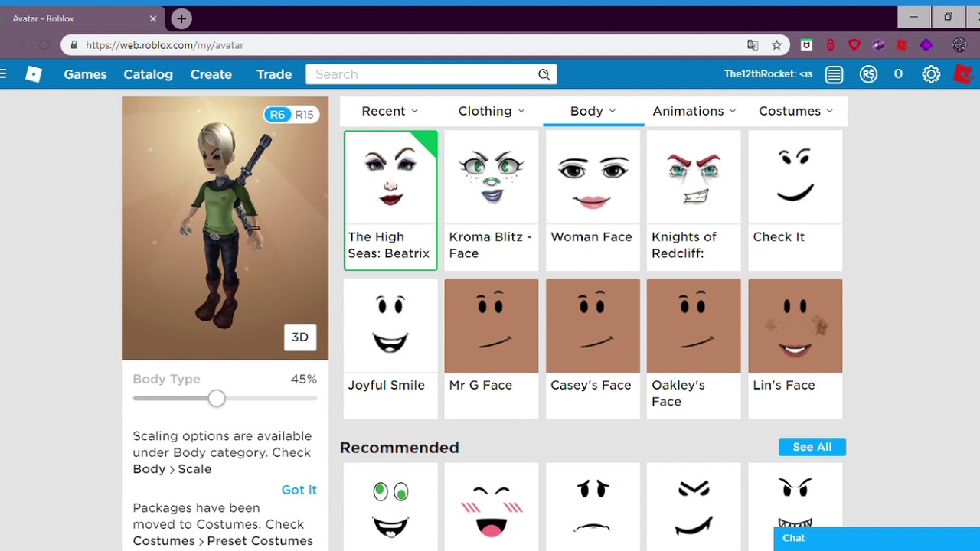This screenshot has width=980, height=551.
Task: Click the browser address bar URL
Action: click(165, 45)
